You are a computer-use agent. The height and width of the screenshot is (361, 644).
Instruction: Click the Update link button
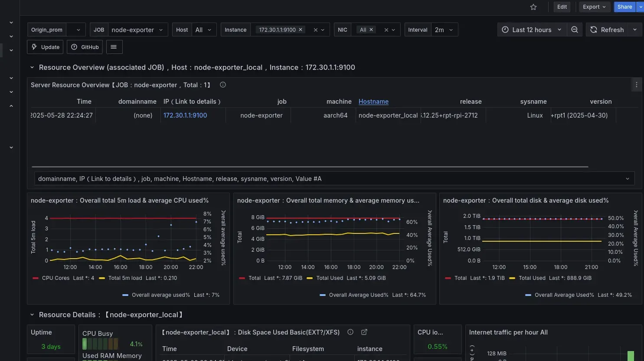(45, 47)
